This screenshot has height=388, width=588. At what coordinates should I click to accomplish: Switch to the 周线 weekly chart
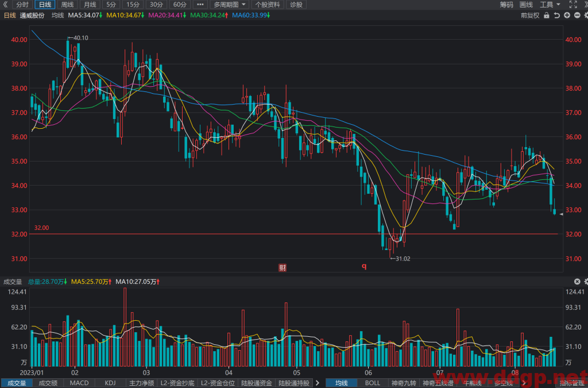68,5
